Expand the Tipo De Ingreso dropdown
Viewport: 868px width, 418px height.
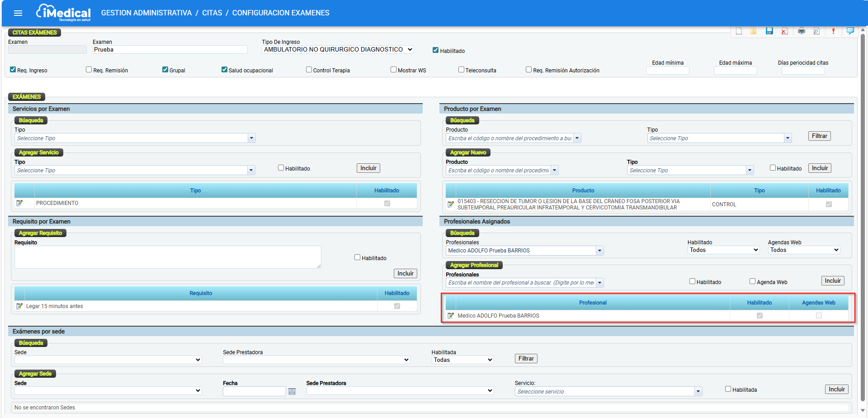pos(338,50)
